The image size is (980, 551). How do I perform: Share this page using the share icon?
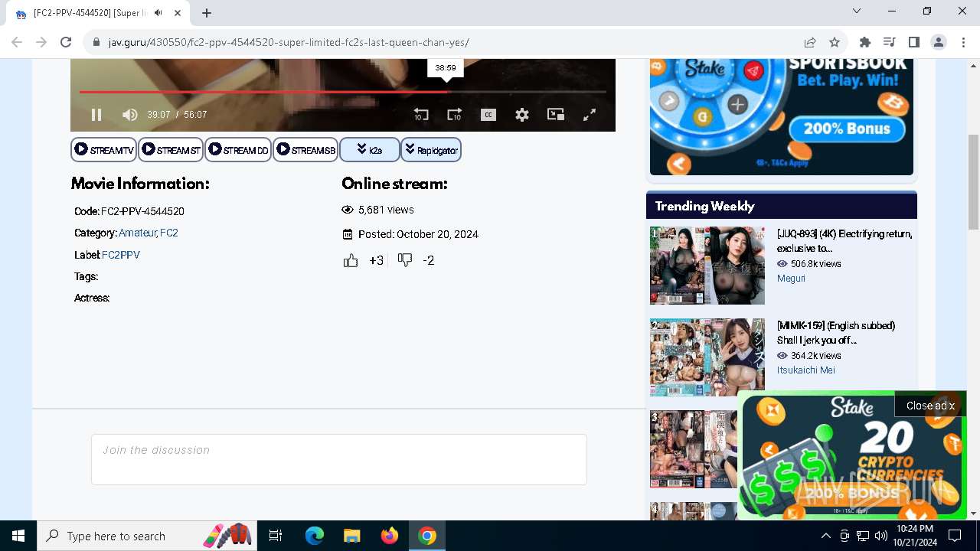pos(810,42)
